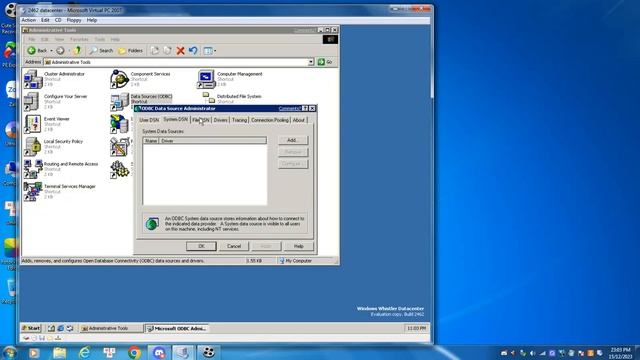Open the Action menu in Virtual PC
The height and width of the screenshot is (360, 640).
click(29, 20)
